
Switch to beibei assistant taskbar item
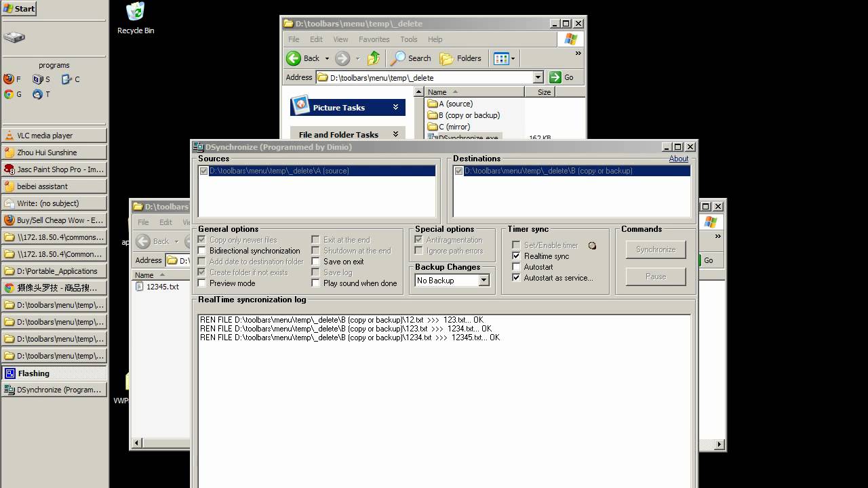[x=54, y=186]
